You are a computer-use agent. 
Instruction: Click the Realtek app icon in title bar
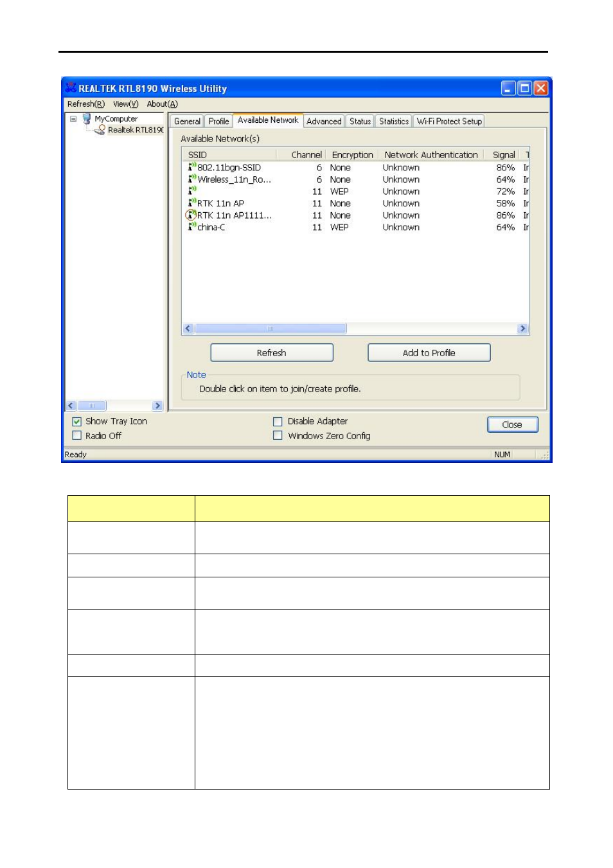click(70, 88)
